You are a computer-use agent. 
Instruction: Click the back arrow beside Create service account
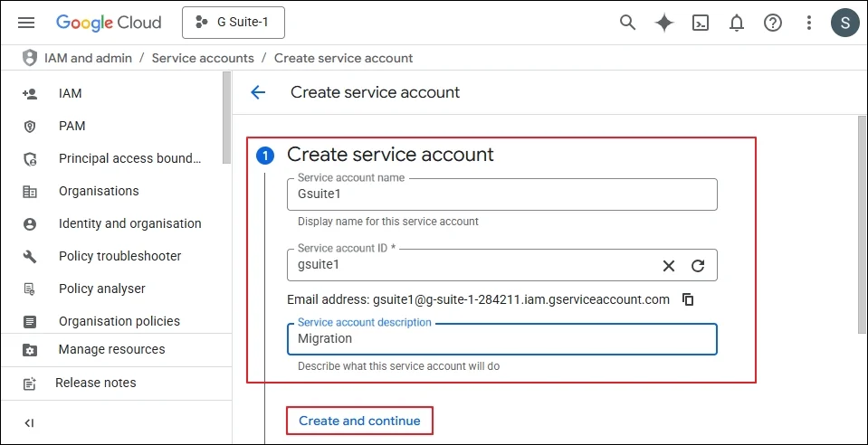pos(258,92)
